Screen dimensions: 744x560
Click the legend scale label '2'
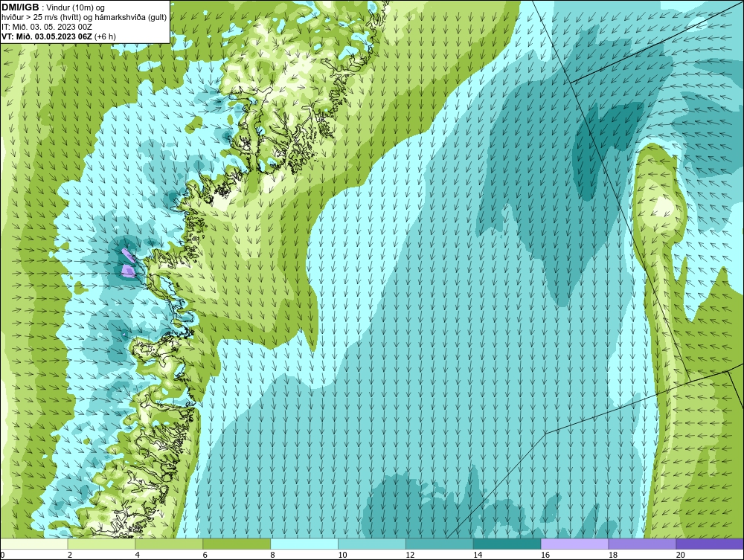click(x=70, y=555)
